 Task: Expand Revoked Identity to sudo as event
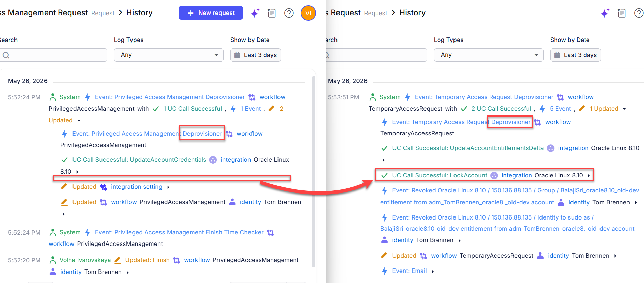coord(459,240)
